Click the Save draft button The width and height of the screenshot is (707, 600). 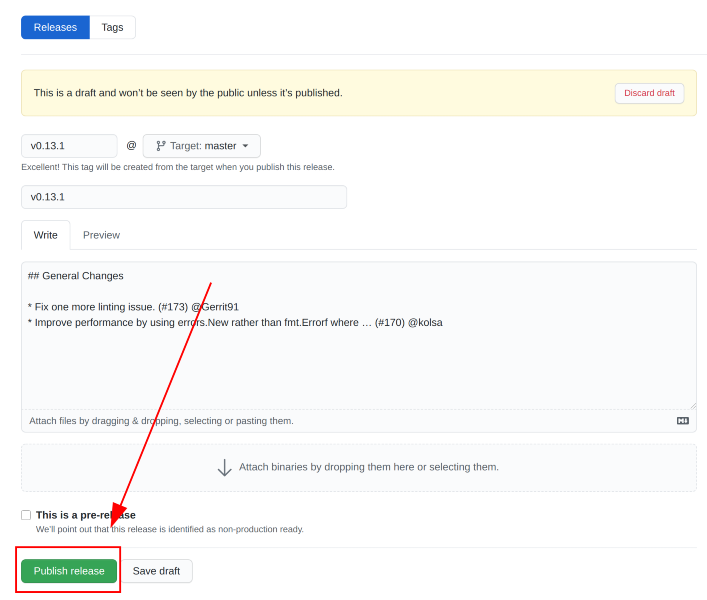point(156,571)
